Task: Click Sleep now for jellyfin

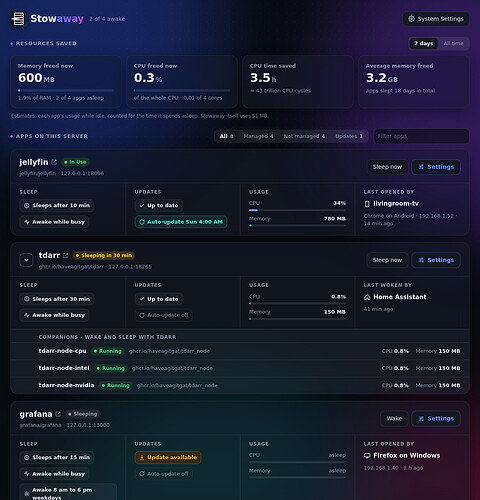Action: 387,167
